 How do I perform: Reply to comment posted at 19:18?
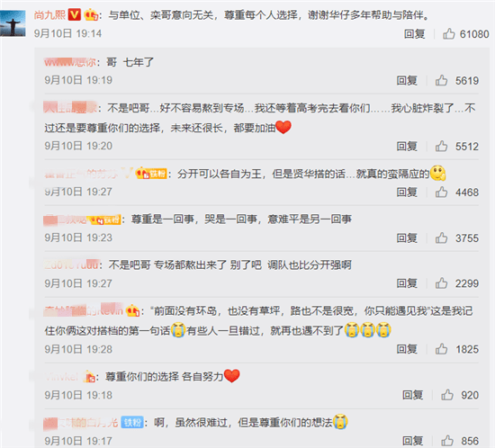tap(412, 395)
